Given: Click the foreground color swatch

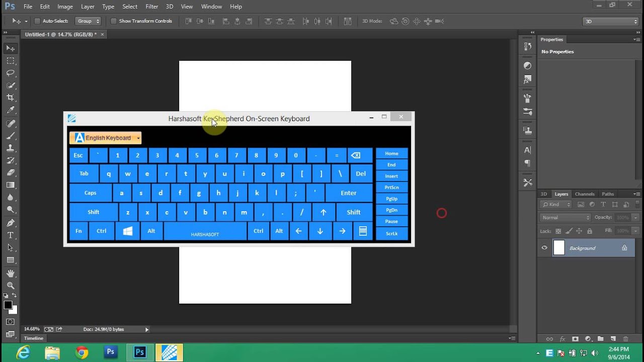Looking at the screenshot, I should coord(8,305).
